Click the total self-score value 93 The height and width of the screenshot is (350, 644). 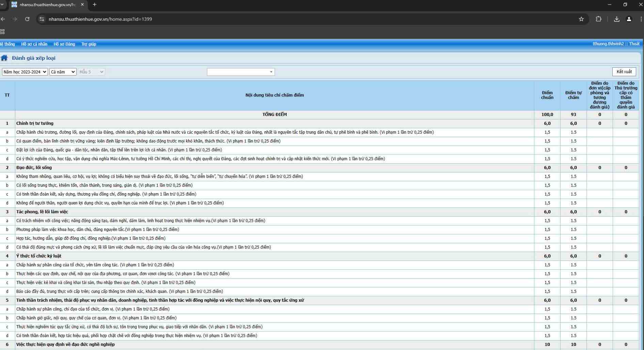click(x=573, y=114)
